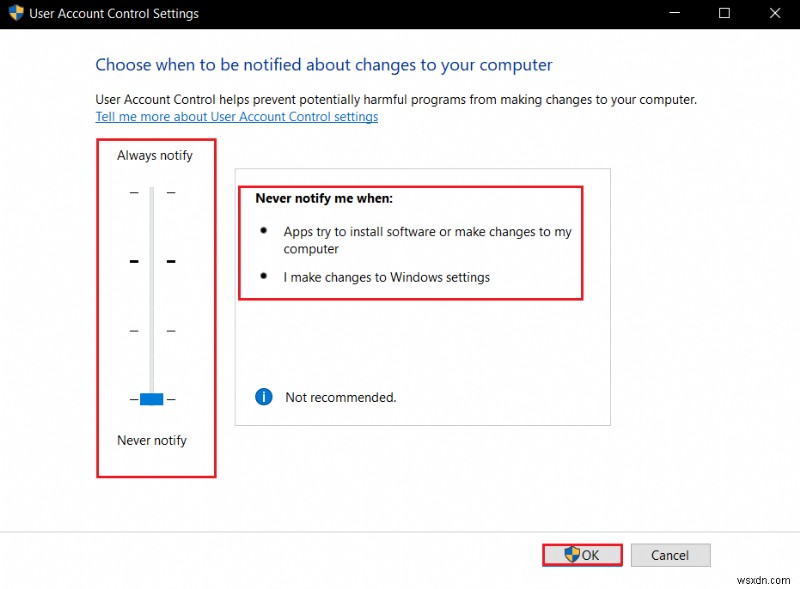Viewport: 800px width, 589px height.
Task: Click the Not recommended text
Action: click(340, 398)
